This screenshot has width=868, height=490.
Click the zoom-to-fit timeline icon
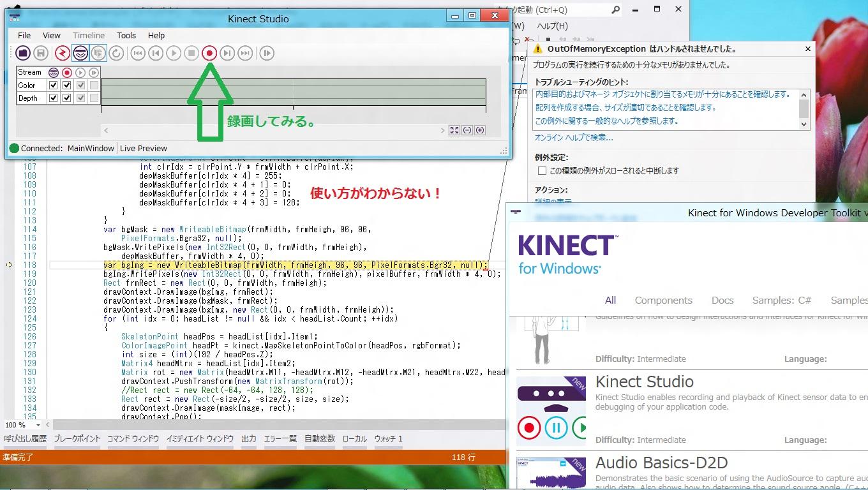pos(454,130)
